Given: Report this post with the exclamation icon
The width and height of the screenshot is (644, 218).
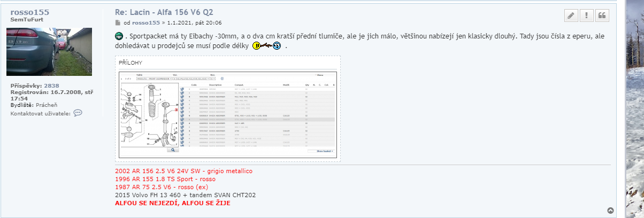Looking at the screenshot, I should (x=587, y=15).
